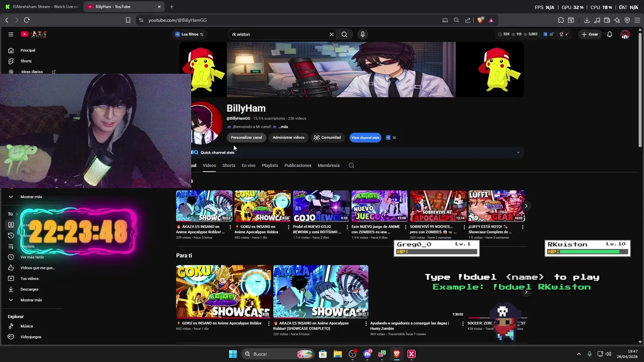
Task: Open the browser extensions puzzle icon
Action: pos(561,20)
